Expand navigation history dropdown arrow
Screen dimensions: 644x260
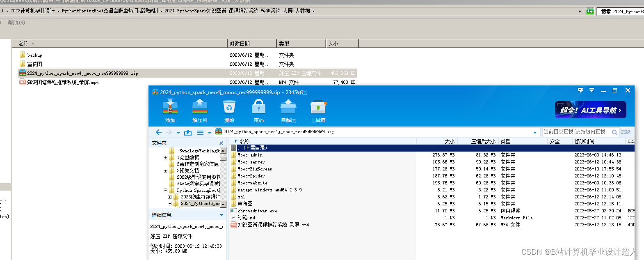point(178,133)
